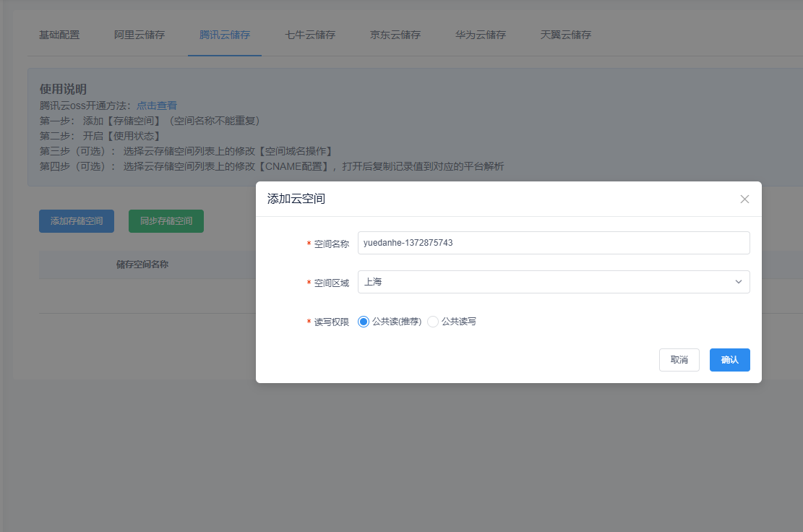Click the blue 添加存储空间 button
803x532 pixels.
pyautogui.click(x=77, y=221)
